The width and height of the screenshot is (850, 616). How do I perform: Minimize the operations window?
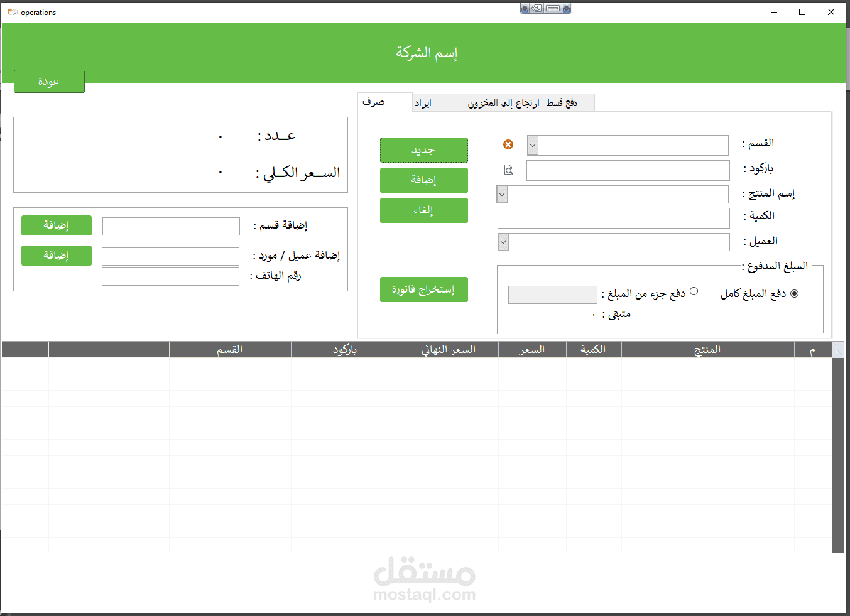click(774, 12)
